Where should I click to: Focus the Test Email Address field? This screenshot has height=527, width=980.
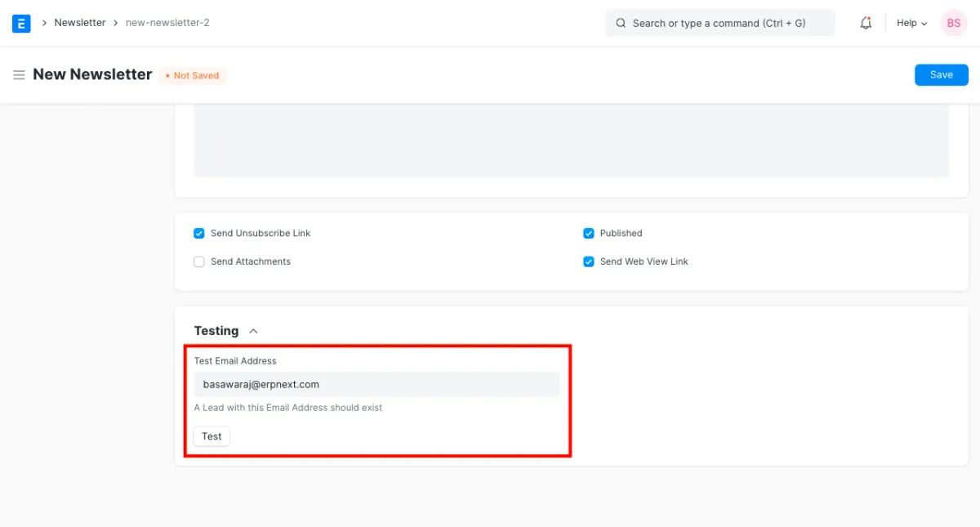tap(376, 385)
